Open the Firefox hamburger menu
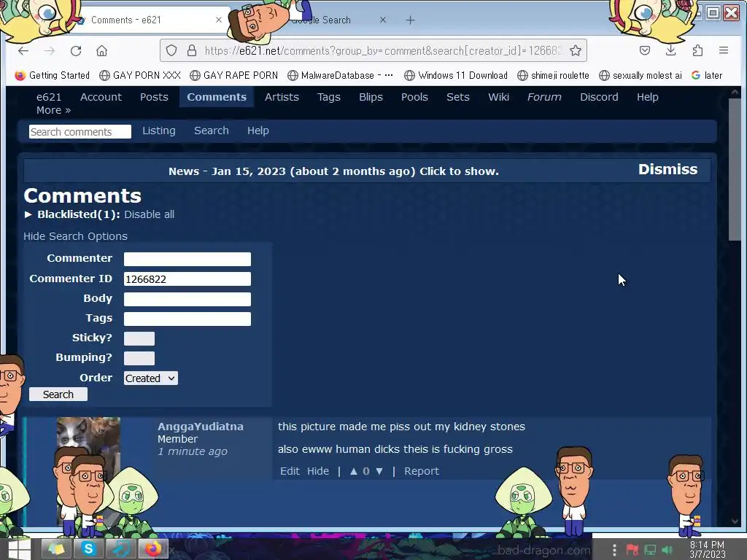Image resolution: width=747 pixels, height=560 pixels. [723, 50]
